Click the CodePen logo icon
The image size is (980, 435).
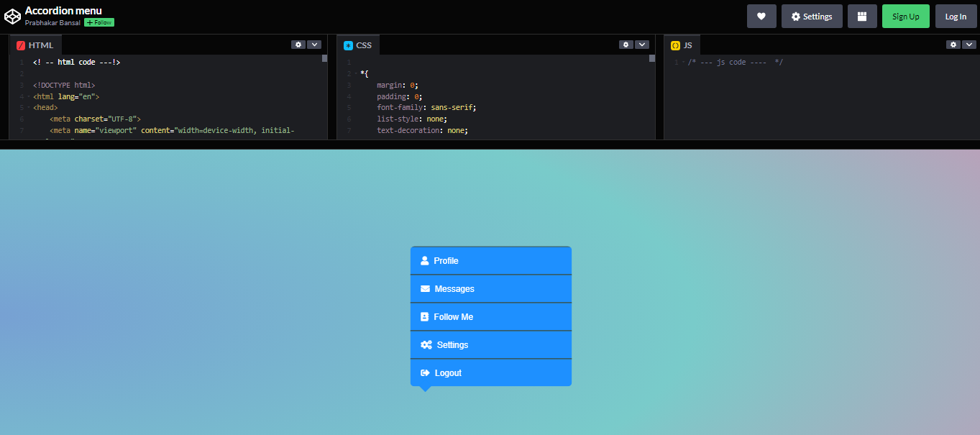tap(12, 16)
